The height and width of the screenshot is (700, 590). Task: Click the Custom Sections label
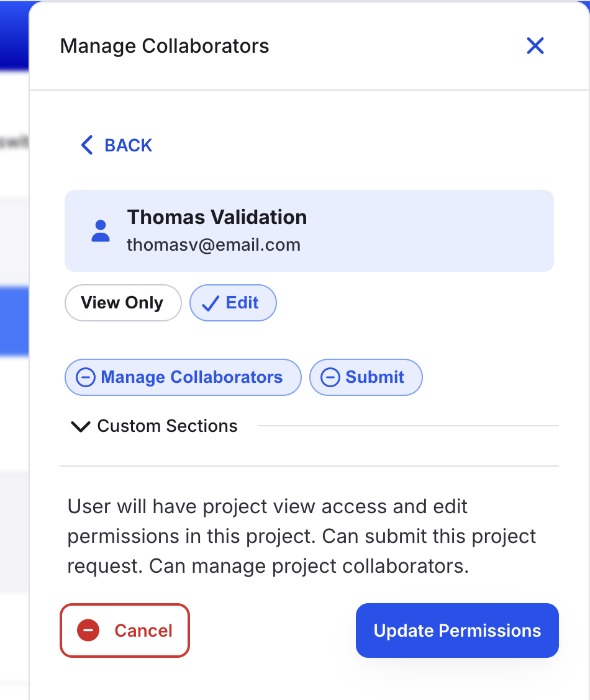168,426
